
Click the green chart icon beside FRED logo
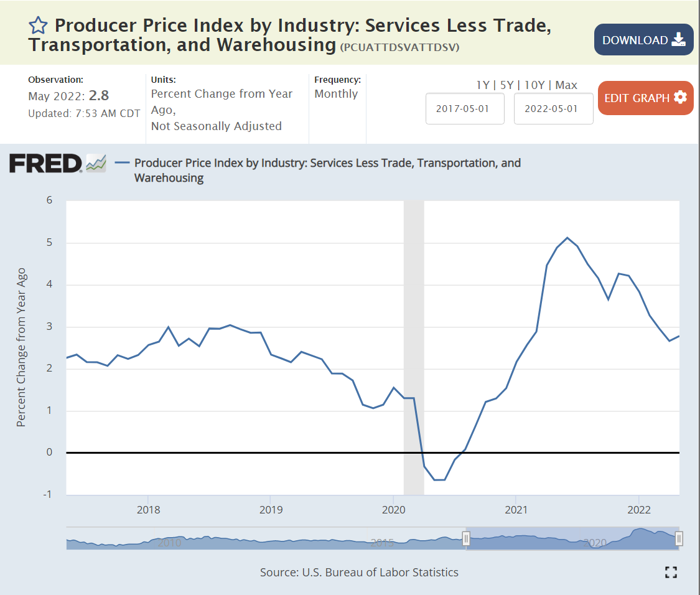[96, 163]
